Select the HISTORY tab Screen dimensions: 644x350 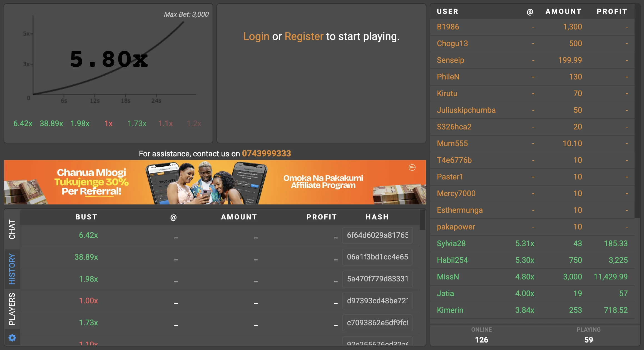[x=12, y=269]
